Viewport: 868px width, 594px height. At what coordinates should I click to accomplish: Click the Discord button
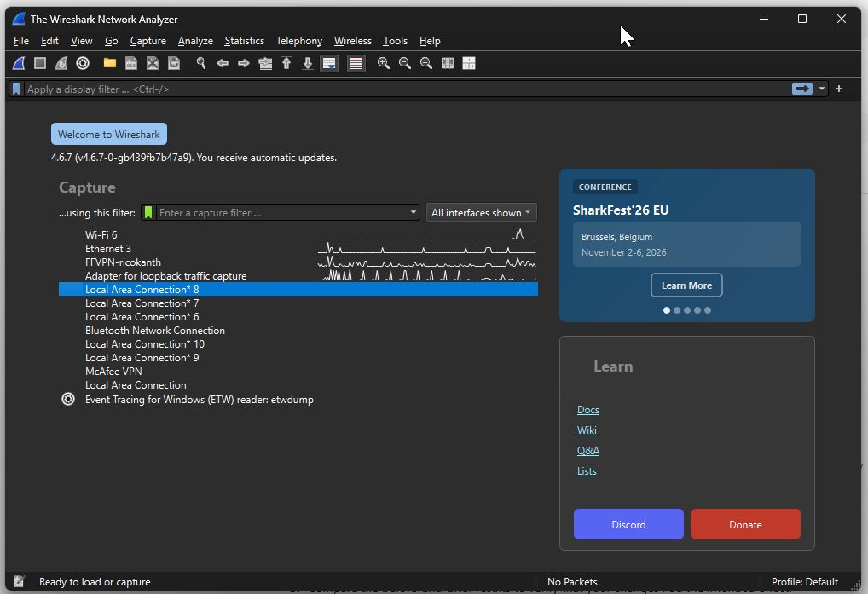(628, 524)
